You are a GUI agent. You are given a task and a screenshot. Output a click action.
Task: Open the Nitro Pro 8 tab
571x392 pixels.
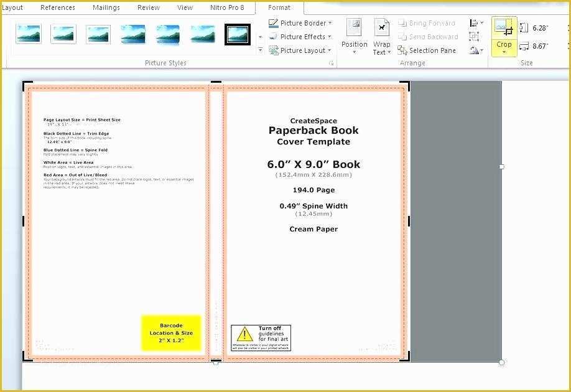(227, 7)
